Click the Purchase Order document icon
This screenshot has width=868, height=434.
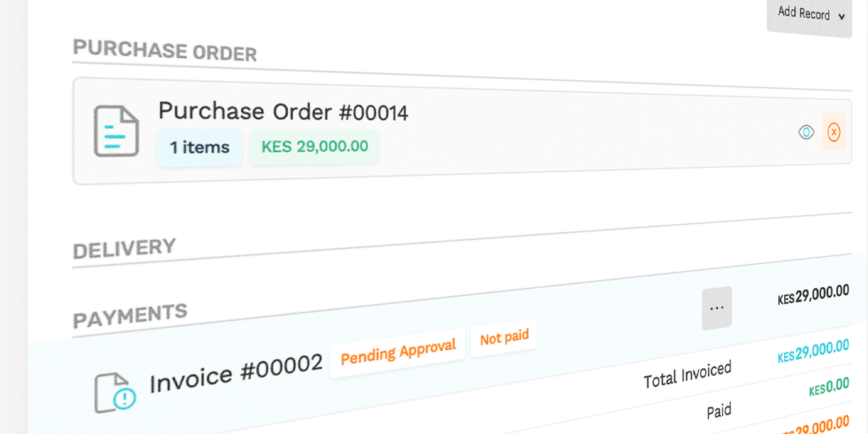pyautogui.click(x=116, y=130)
